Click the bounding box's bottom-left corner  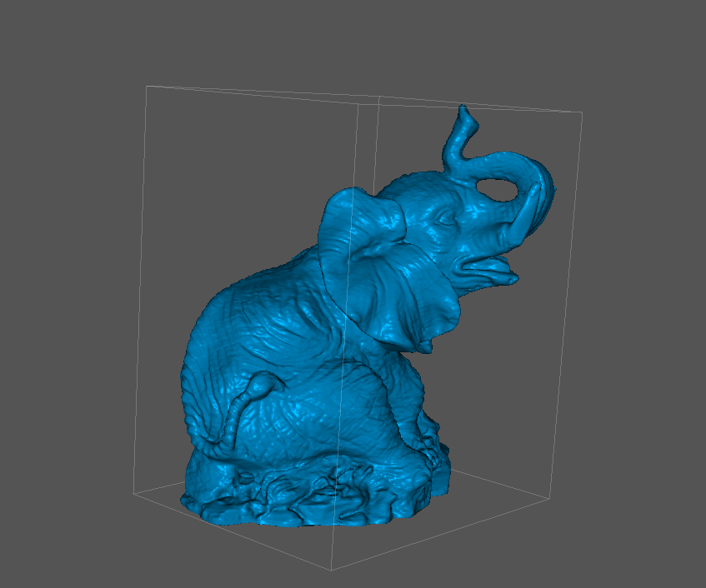pos(133,493)
